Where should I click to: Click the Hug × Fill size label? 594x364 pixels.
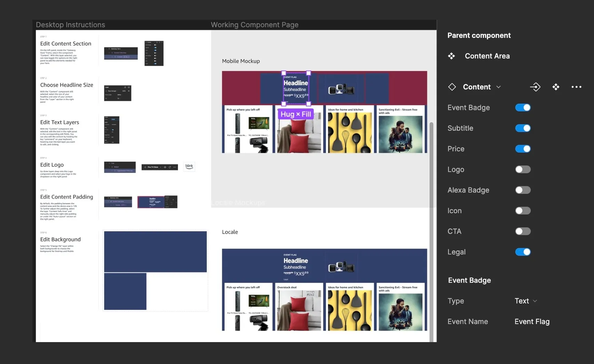click(296, 114)
